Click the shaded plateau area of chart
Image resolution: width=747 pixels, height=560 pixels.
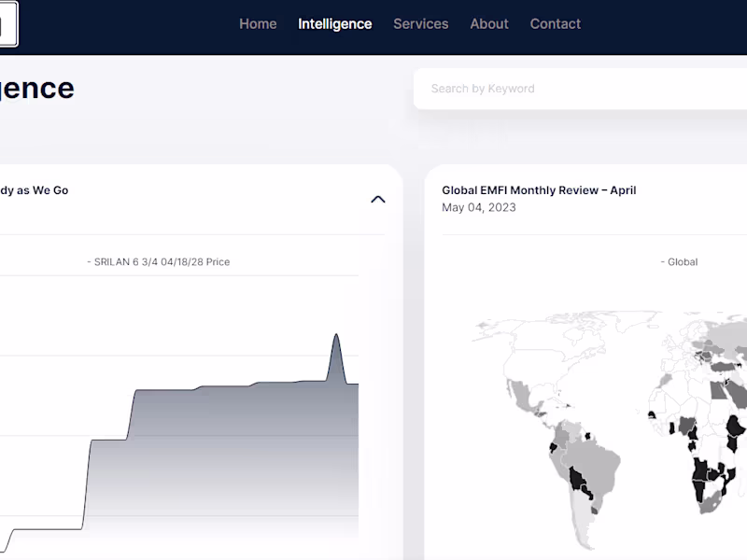click(233, 448)
